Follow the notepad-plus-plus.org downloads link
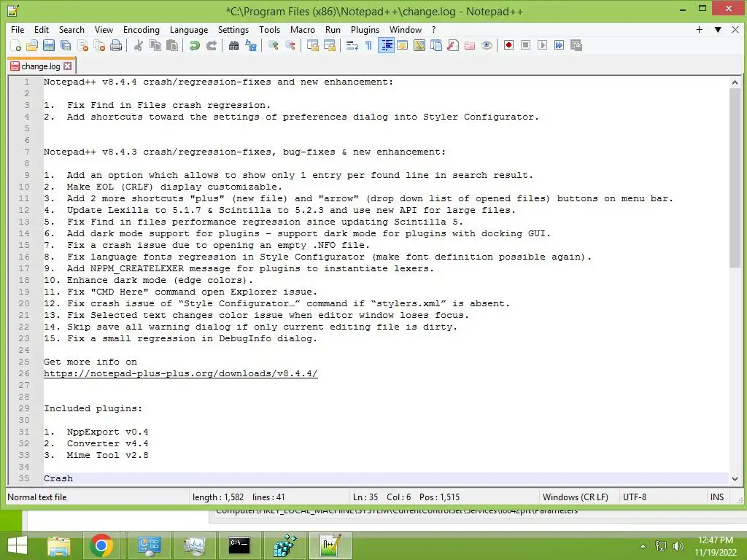Viewport: 747px width, 560px height. pyautogui.click(x=181, y=373)
